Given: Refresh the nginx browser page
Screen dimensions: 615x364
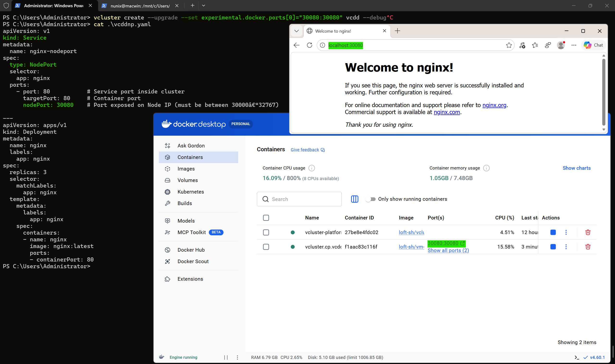Looking at the screenshot, I should click(x=309, y=45).
